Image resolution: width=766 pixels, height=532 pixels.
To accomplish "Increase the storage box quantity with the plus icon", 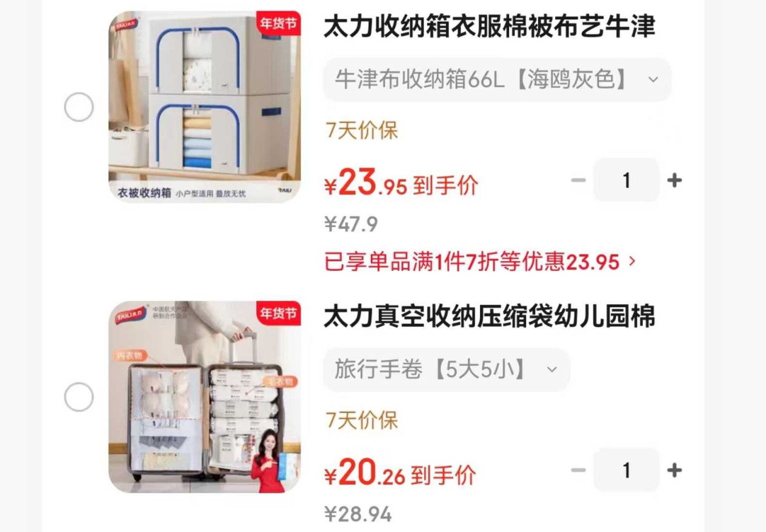I will point(674,180).
